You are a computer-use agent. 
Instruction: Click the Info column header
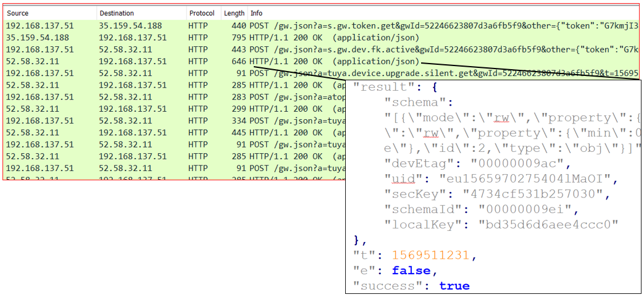point(445,13)
